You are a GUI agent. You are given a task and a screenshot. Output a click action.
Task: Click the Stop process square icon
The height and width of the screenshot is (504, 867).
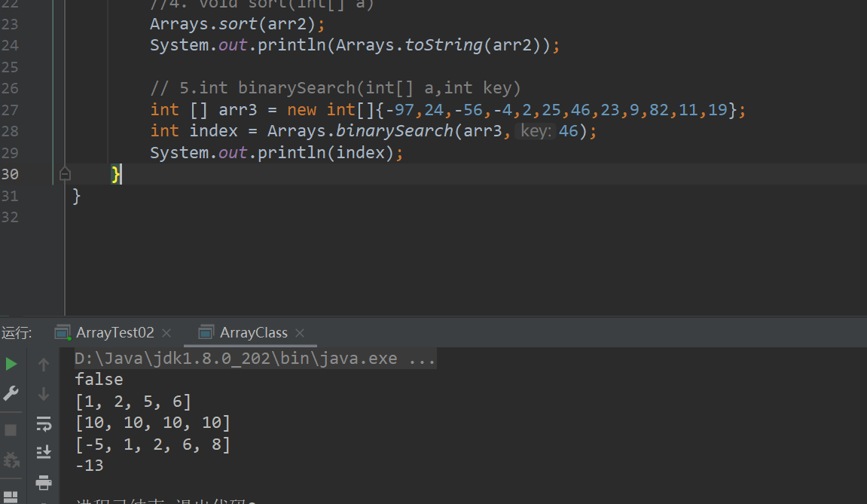pos(11,430)
